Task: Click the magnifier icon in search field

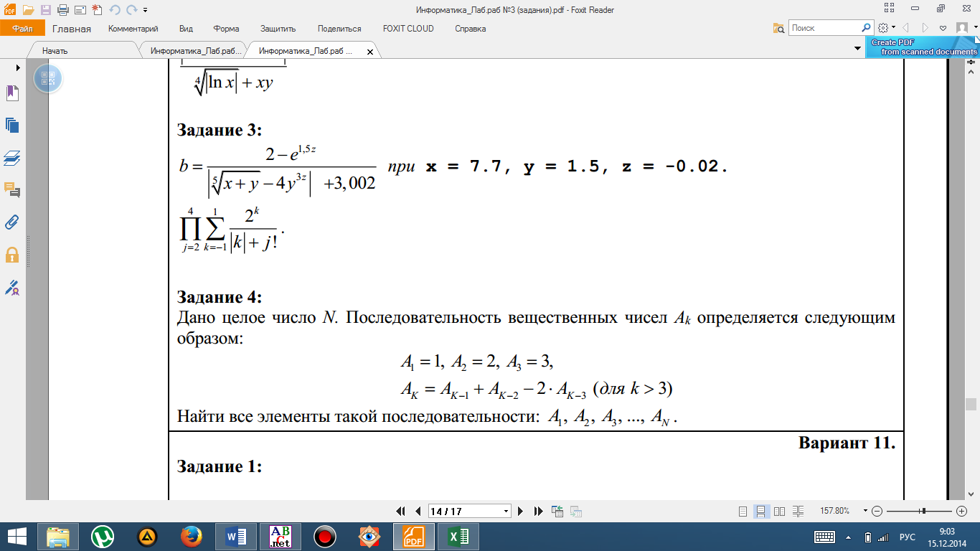Action: [x=867, y=28]
